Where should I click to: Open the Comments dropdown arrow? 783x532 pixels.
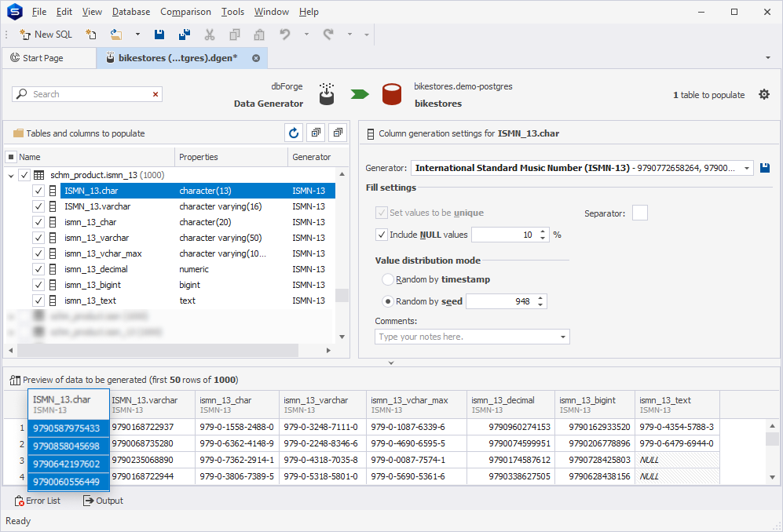coord(563,337)
